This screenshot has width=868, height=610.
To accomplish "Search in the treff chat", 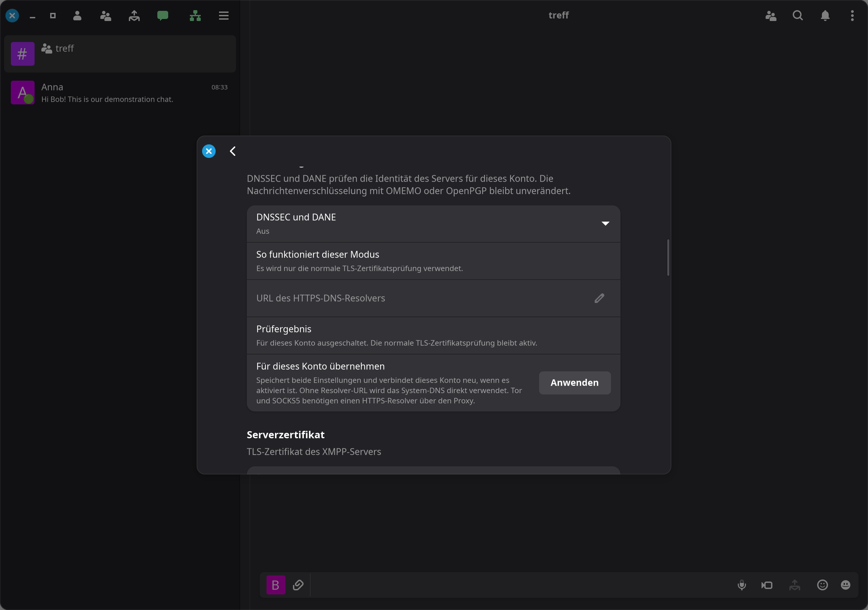I will 798,16.
